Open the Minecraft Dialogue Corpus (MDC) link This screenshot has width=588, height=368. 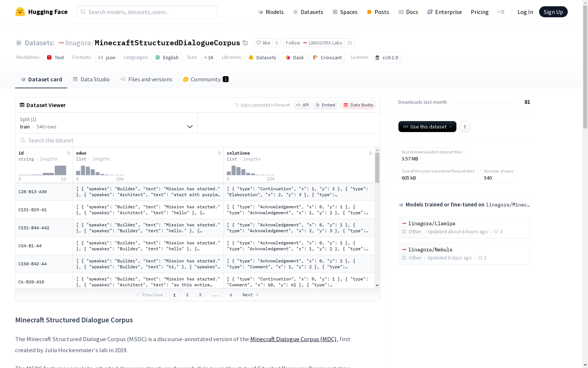pos(293,339)
